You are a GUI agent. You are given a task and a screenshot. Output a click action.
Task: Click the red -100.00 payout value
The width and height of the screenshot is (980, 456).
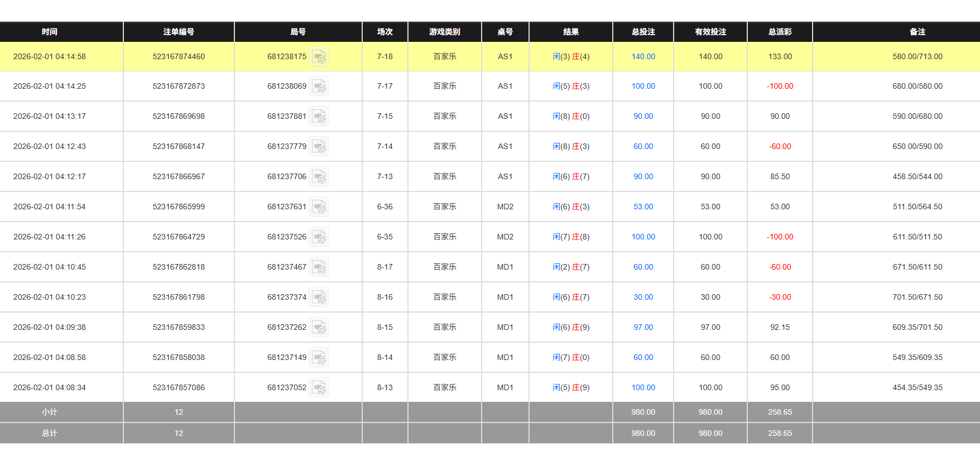(x=780, y=86)
